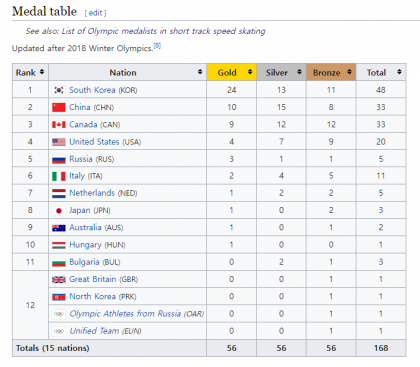Open the United States link
Screen dimensions: 420x367
click(94, 142)
